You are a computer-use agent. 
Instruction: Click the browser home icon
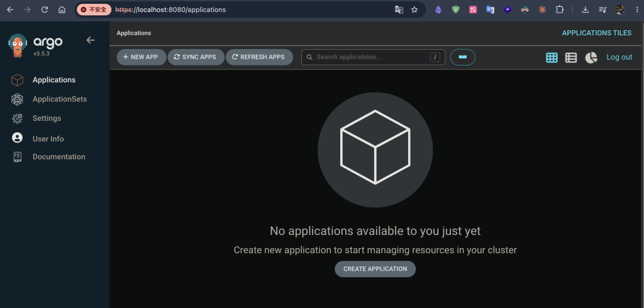click(62, 9)
